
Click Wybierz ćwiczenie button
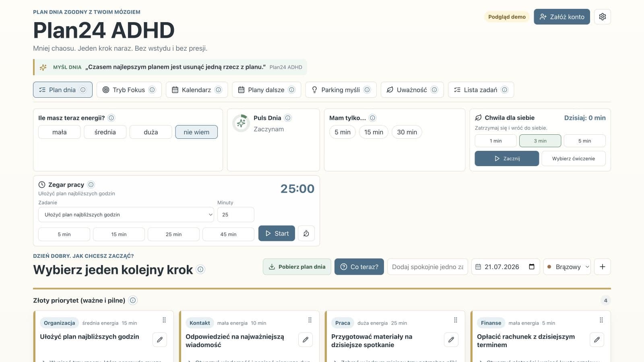click(574, 158)
